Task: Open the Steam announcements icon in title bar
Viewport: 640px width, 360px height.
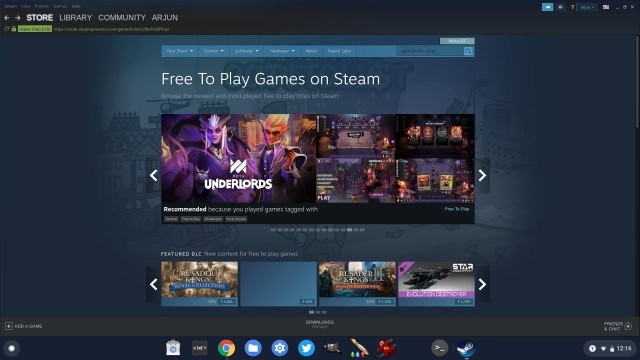Action: coord(547,7)
